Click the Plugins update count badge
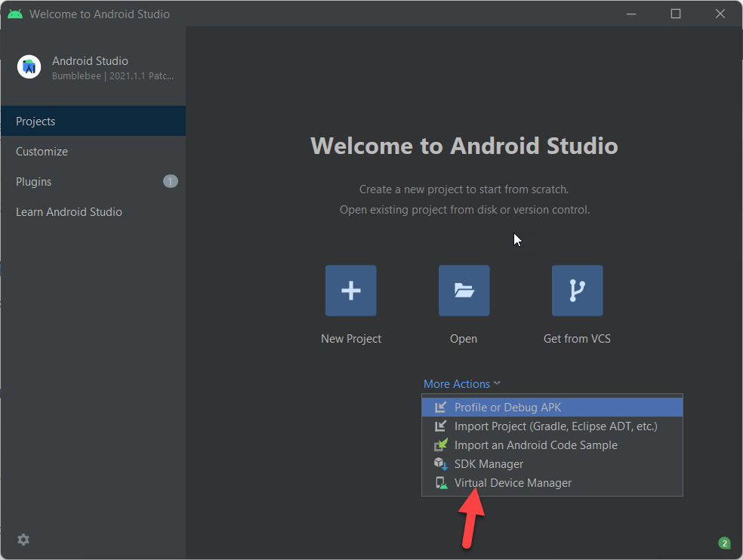 click(170, 181)
